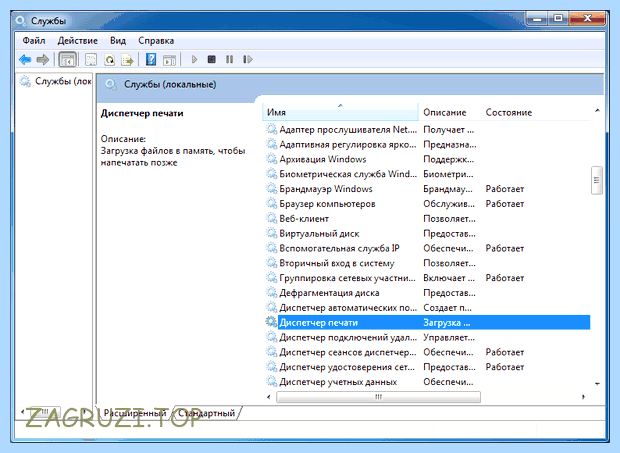
Task: Select Браузер компьютеров service
Action: pos(327,204)
